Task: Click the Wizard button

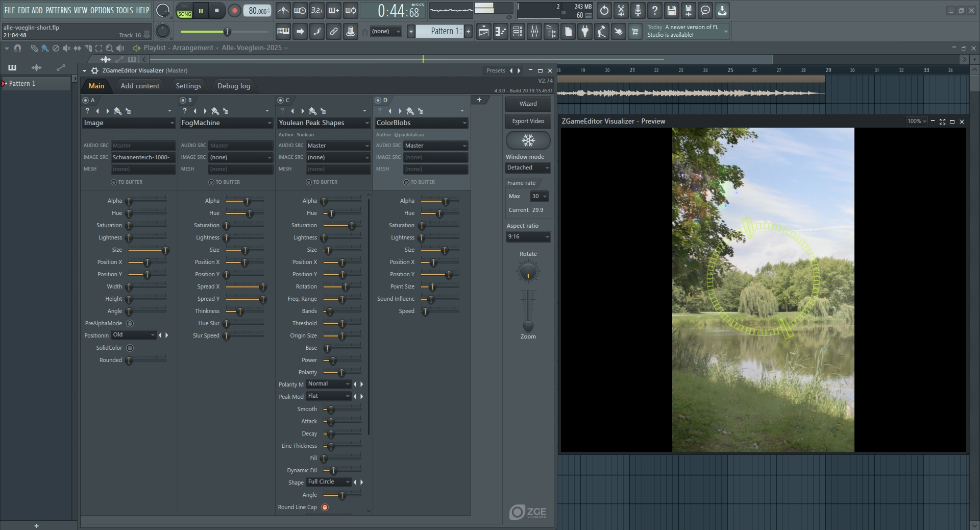Action: click(x=528, y=104)
